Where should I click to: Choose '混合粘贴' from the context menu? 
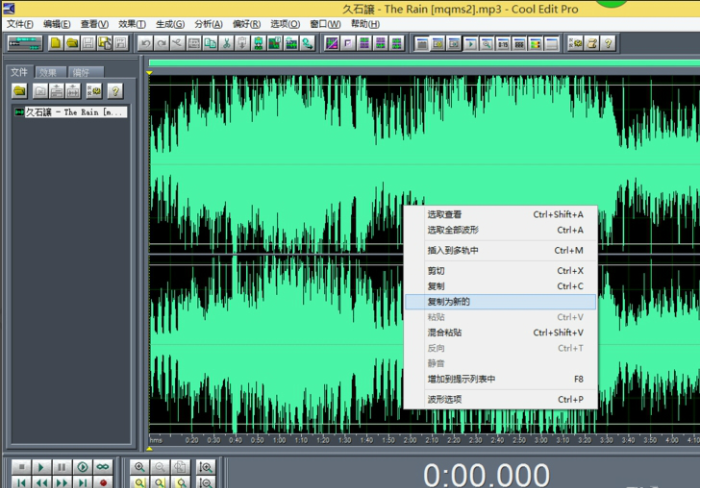pos(445,332)
